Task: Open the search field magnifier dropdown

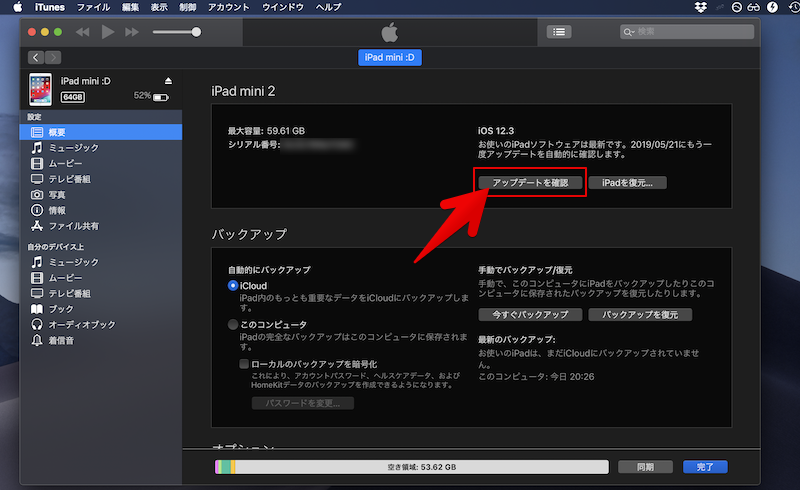Action: click(x=631, y=32)
